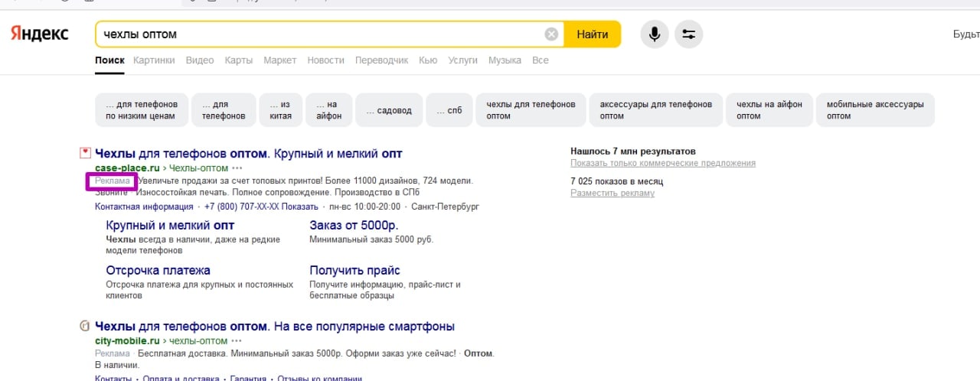Click the city-mobile.ru favicon
The width and height of the screenshot is (980, 381).
86,326
